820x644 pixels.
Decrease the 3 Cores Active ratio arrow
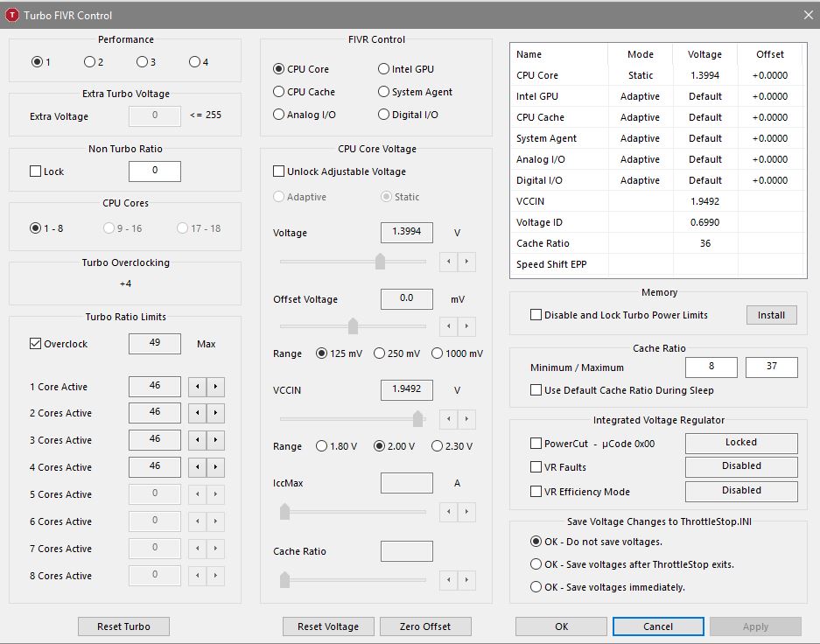[197, 440]
